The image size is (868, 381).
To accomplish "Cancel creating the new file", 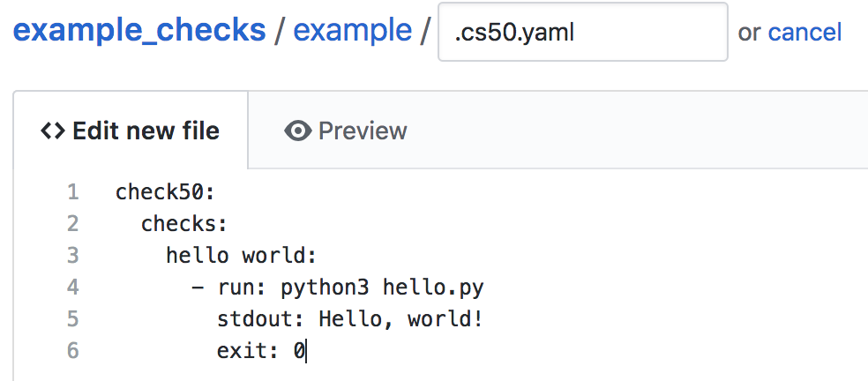I will click(804, 33).
